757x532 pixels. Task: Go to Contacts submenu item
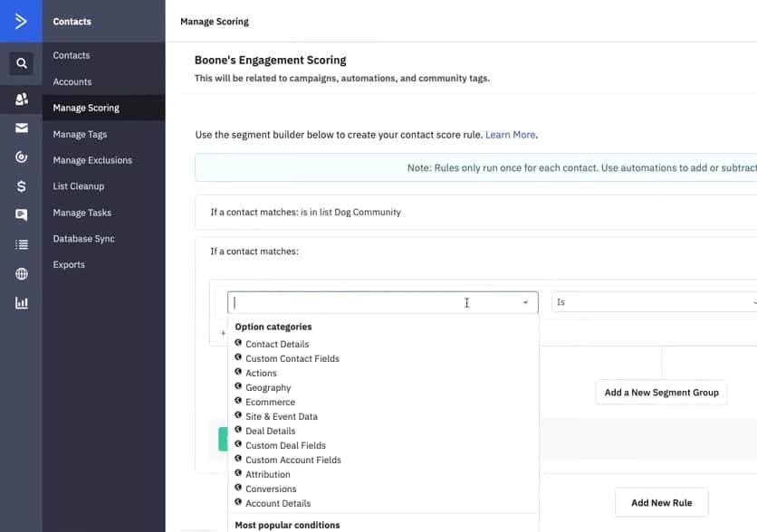pyautogui.click(x=72, y=55)
